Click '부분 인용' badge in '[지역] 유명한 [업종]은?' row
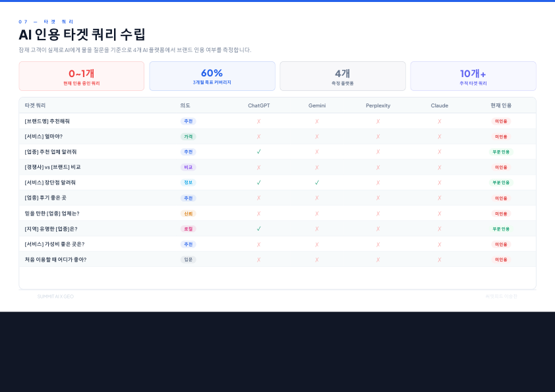Image resolution: width=555 pixels, height=392 pixels. point(501,229)
